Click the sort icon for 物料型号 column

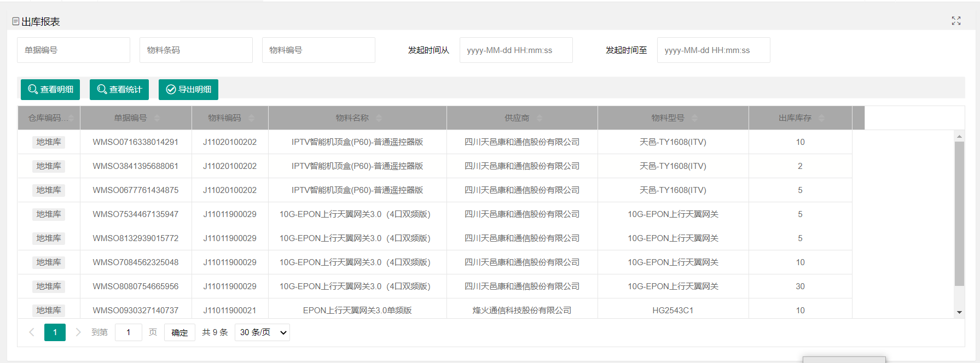[x=695, y=118]
